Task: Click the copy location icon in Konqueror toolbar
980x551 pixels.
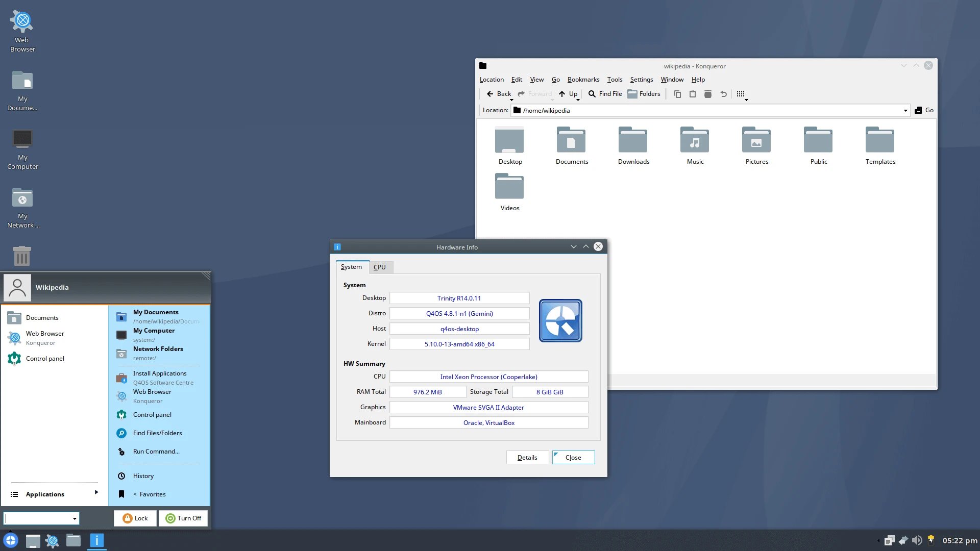Action: [677, 93]
